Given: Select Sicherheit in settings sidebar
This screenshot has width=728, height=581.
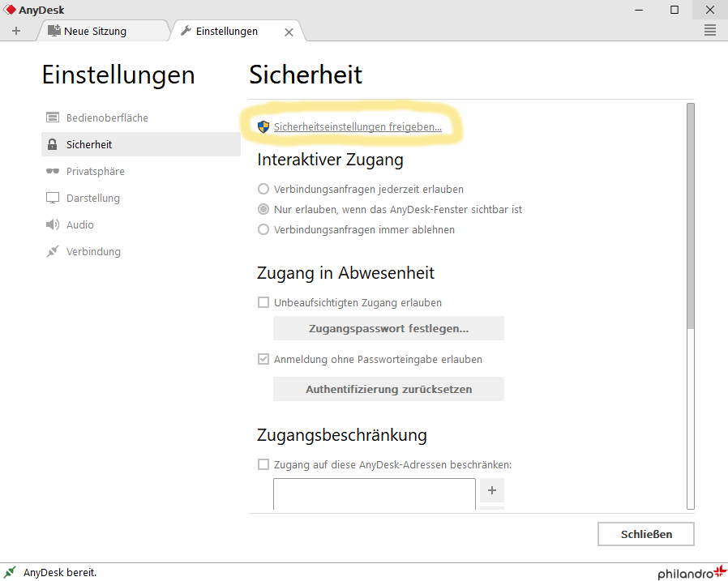Looking at the screenshot, I should [x=141, y=144].
